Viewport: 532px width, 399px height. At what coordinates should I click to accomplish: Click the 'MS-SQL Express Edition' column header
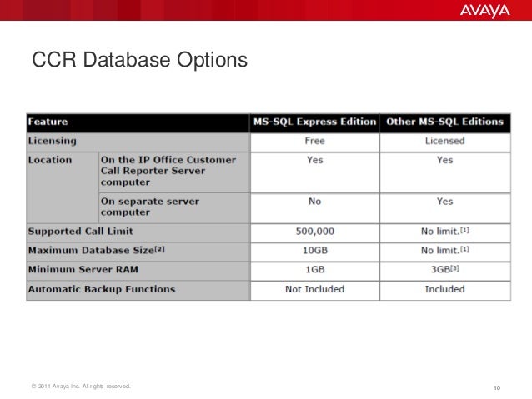coord(315,122)
